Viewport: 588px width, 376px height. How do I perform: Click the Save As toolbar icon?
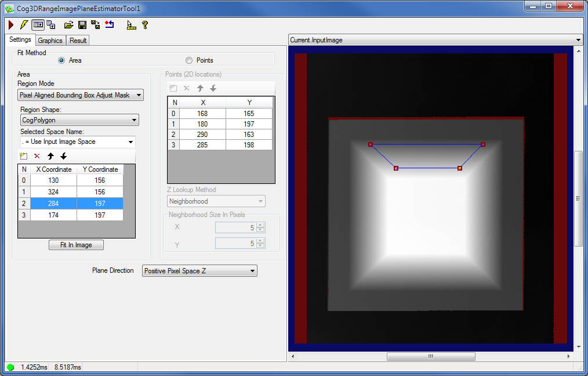coord(96,24)
